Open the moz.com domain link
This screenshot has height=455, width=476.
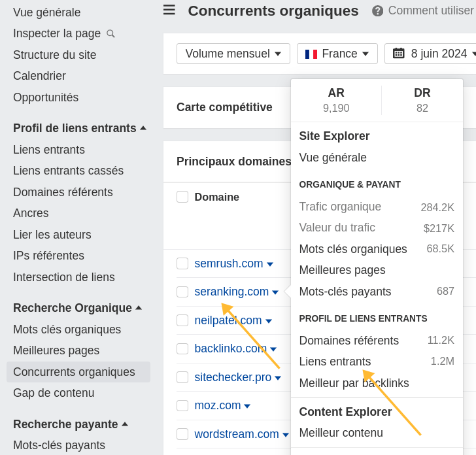click(x=217, y=405)
